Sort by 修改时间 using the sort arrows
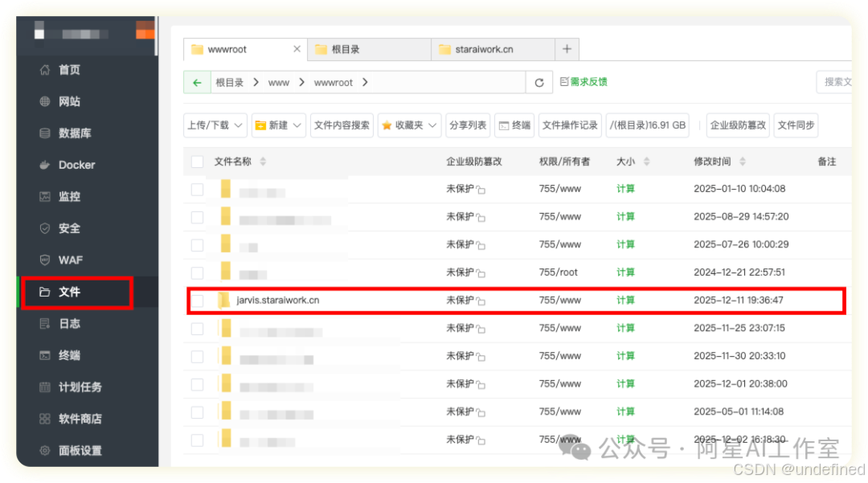 (743, 162)
